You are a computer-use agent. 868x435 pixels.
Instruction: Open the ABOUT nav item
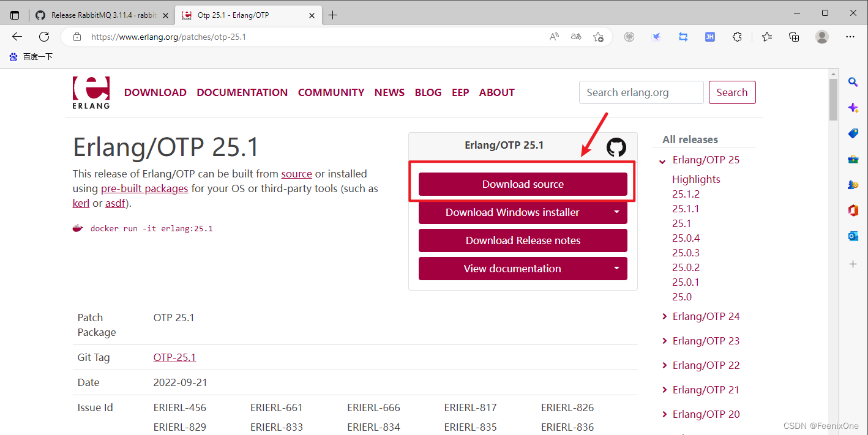tap(496, 92)
